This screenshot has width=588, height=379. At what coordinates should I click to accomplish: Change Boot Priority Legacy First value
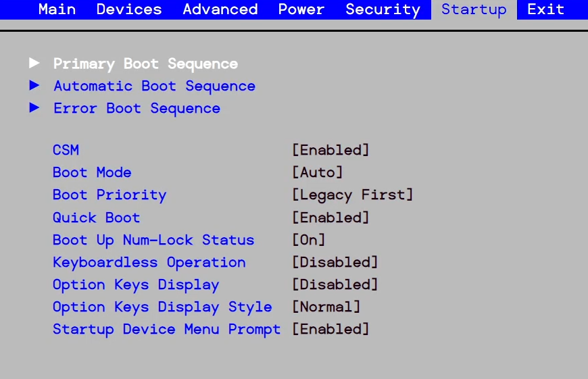[352, 195]
